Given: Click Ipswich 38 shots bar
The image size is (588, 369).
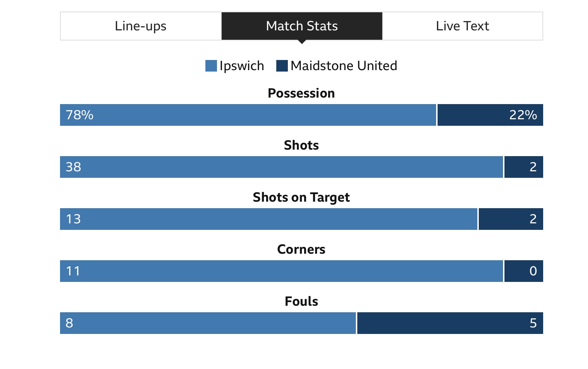Looking at the screenshot, I should (x=281, y=167).
